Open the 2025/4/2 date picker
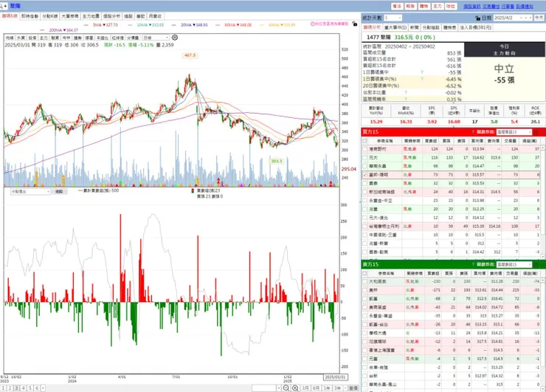Screen dimensions: 546x392 513,18
